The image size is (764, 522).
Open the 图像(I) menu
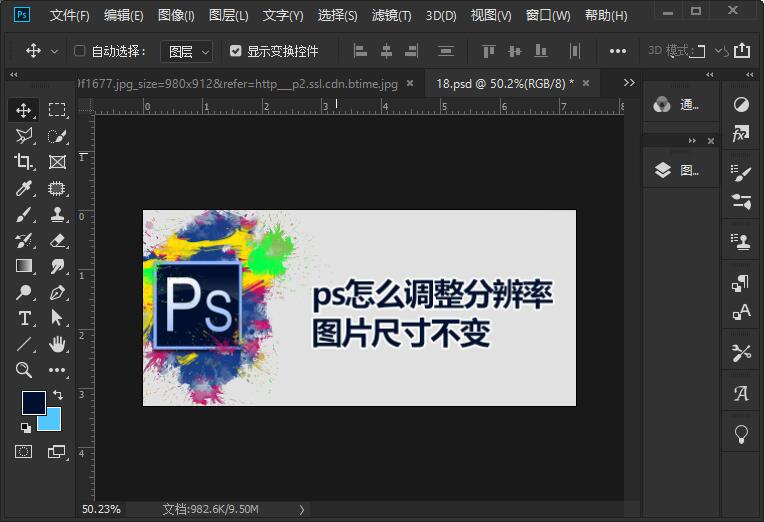176,16
